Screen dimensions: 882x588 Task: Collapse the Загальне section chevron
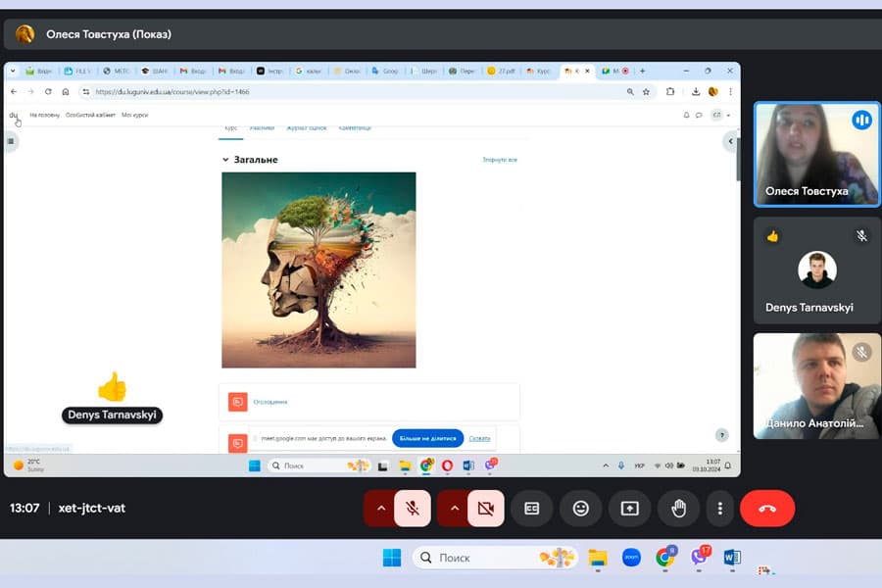click(225, 160)
